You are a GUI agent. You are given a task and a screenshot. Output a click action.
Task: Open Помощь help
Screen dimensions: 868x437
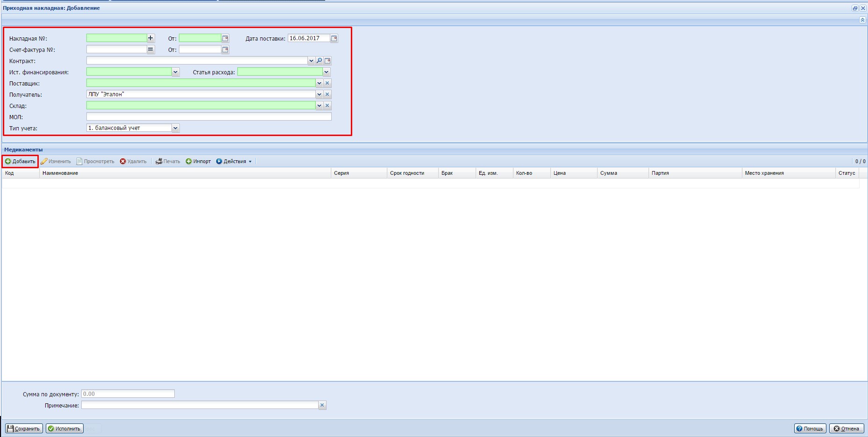810,429
